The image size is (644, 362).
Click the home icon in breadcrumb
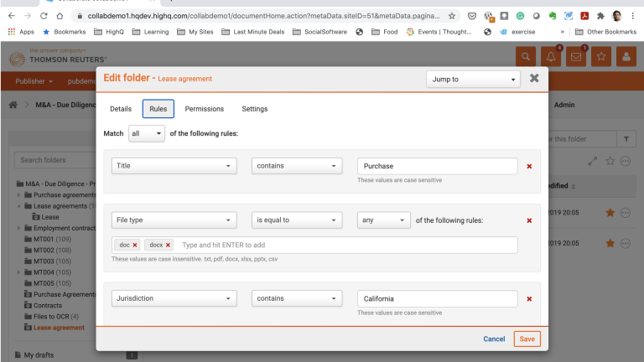click(x=13, y=105)
